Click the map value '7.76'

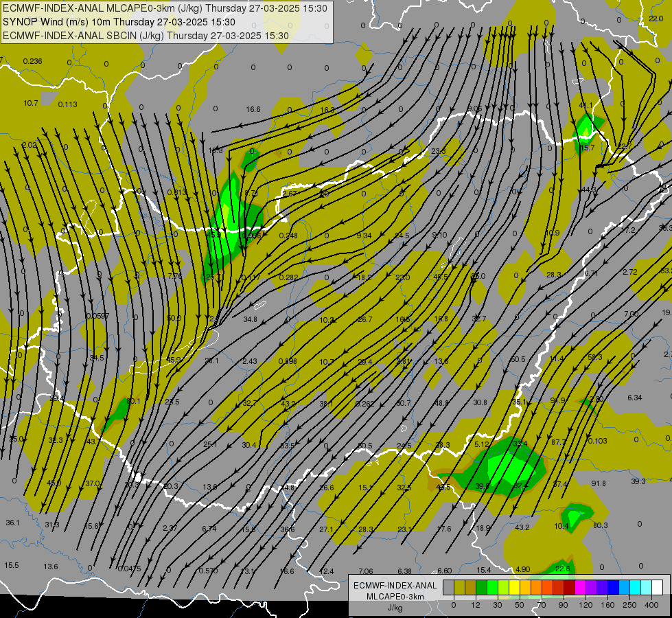click(174, 276)
